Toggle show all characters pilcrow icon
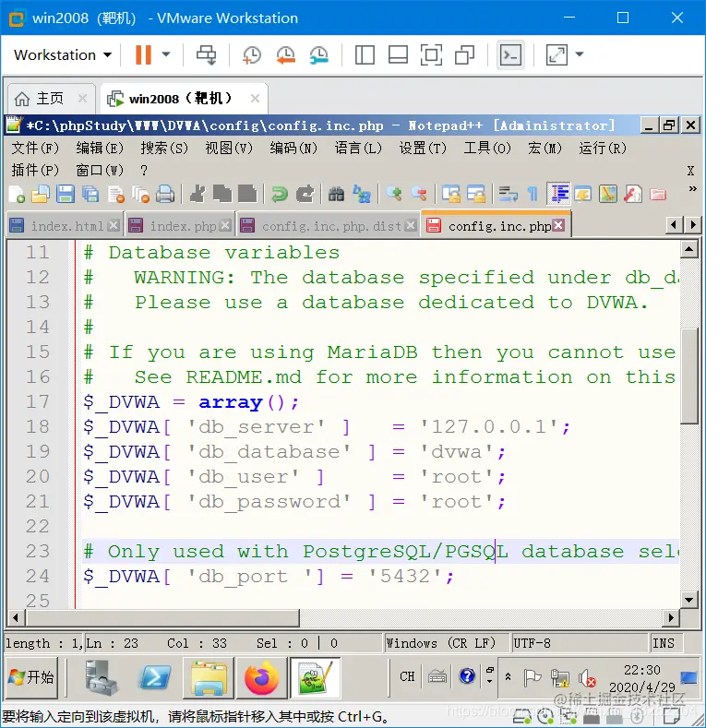 pos(532,194)
